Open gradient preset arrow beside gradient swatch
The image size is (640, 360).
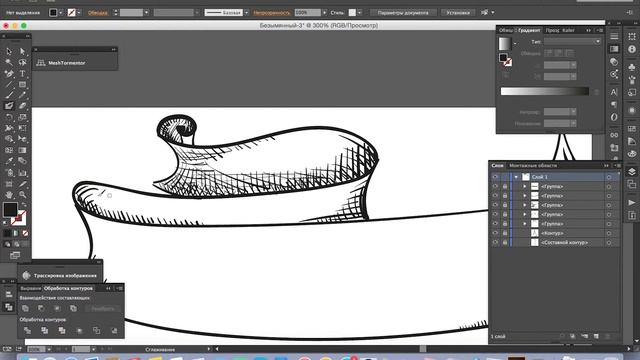pyautogui.click(x=515, y=43)
